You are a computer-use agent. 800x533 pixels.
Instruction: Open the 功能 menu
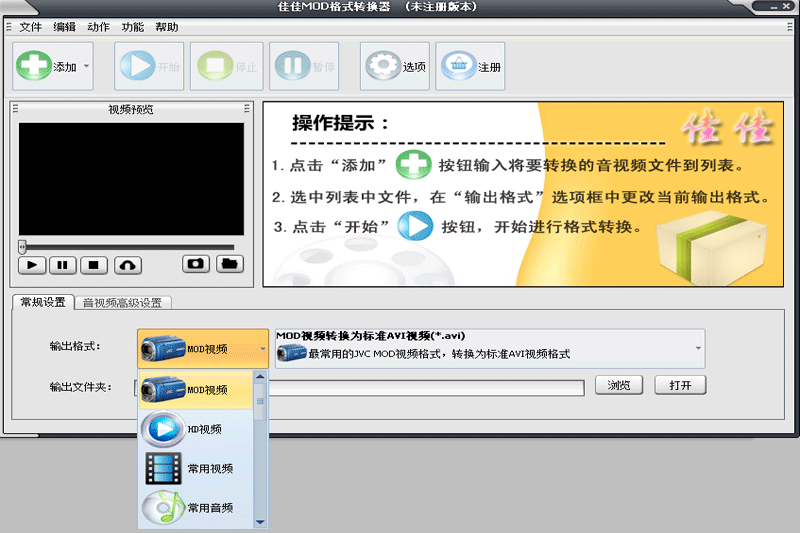(133, 27)
